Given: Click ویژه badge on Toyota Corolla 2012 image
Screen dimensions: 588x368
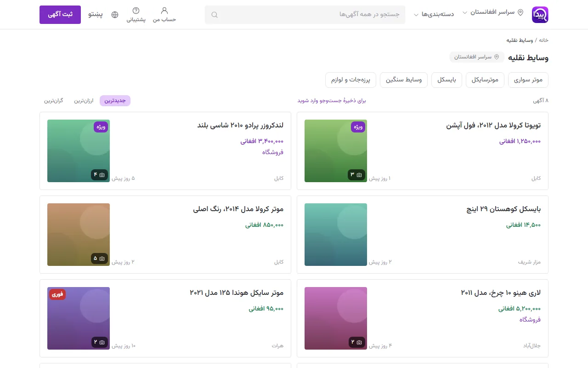Looking at the screenshot, I should pyautogui.click(x=358, y=127).
